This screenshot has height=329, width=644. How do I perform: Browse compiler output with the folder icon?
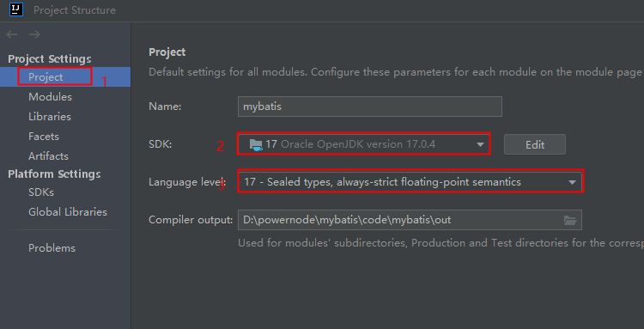click(x=570, y=220)
